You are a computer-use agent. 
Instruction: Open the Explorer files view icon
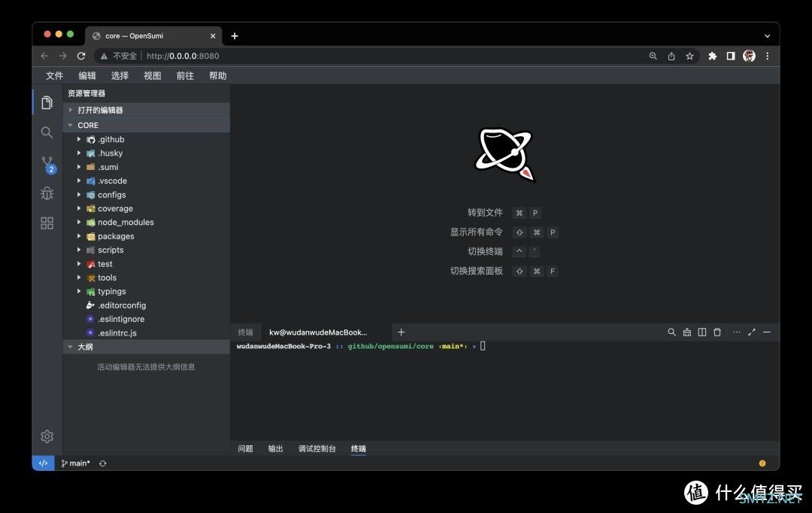(x=47, y=102)
